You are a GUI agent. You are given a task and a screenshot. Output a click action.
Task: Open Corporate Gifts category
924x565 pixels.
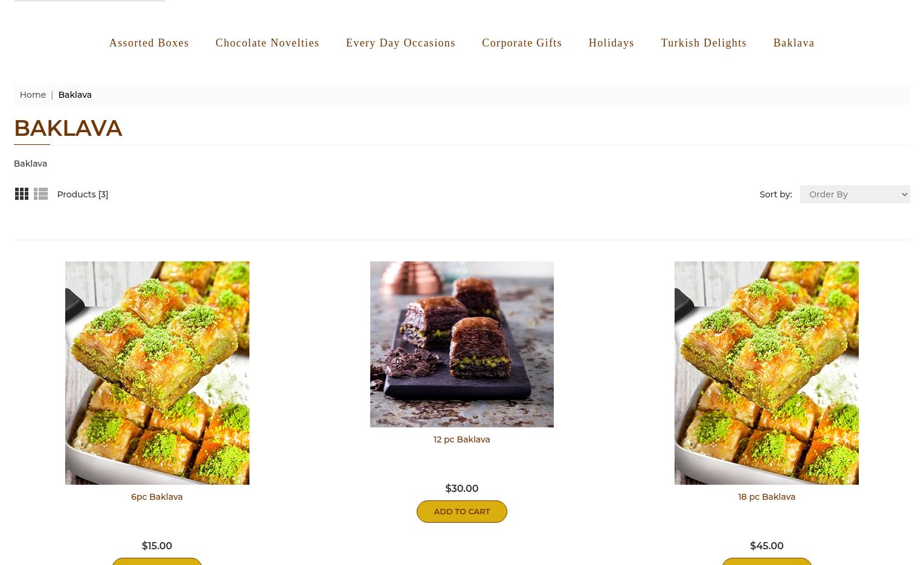[x=522, y=43]
